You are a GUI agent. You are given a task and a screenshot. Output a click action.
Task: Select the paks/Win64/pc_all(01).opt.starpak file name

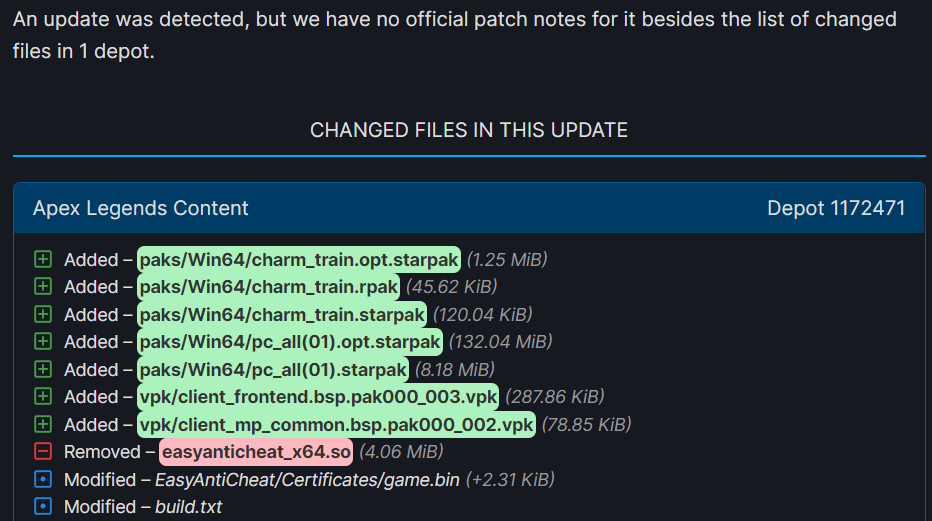click(x=290, y=342)
